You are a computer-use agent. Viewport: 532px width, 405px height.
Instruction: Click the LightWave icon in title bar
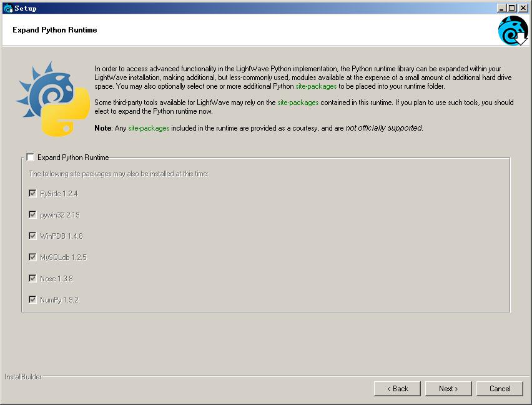pyautogui.click(x=7, y=8)
